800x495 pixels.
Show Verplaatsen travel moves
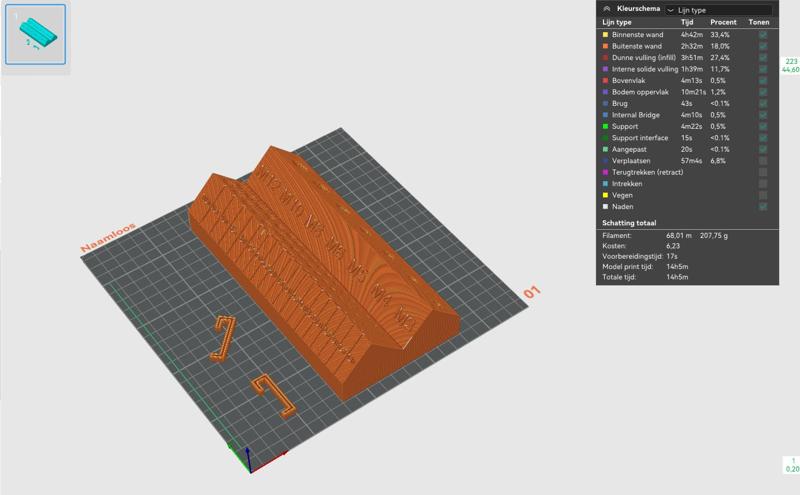point(763,161)
